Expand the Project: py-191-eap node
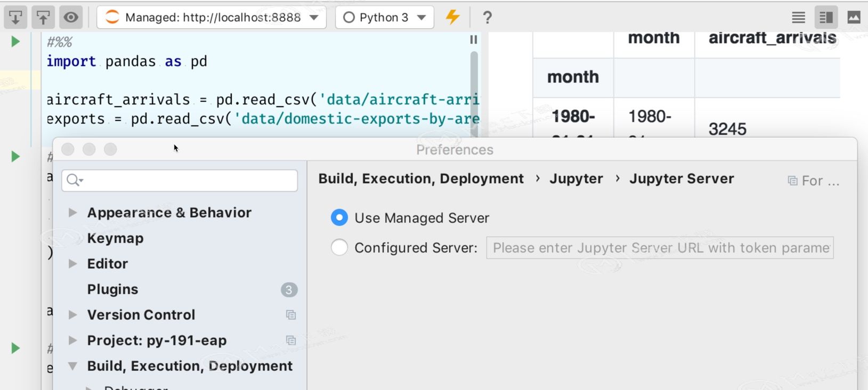This screenshot has height=390, width=868. pyautogui.click(x=72, y=340)
